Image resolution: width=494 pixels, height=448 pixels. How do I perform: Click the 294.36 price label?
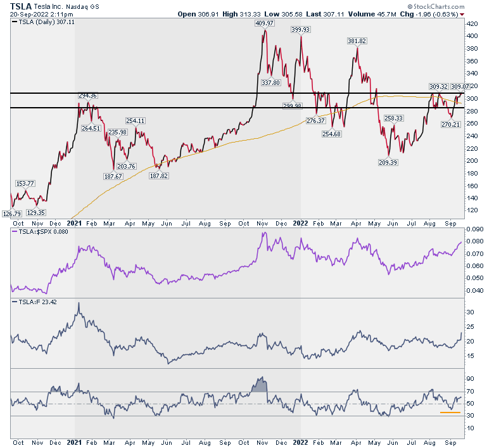coord(87,96)
